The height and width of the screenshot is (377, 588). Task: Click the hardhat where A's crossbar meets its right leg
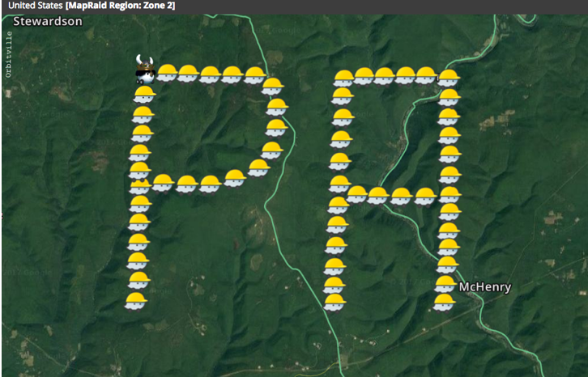[449, 194]
